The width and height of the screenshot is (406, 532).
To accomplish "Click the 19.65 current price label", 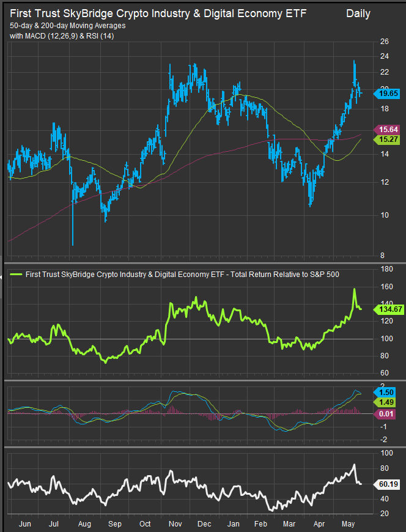I will (386, 94).
